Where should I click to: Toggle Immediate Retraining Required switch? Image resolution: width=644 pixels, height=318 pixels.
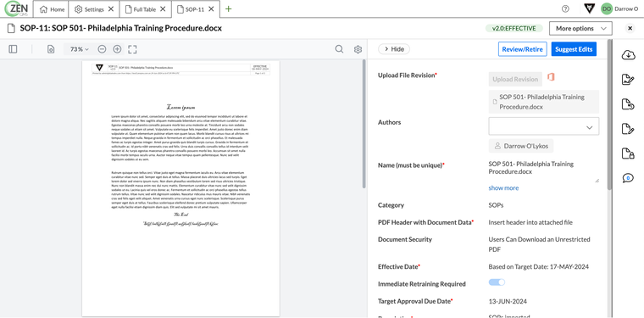pyautogui.click(x=497, y=282)
